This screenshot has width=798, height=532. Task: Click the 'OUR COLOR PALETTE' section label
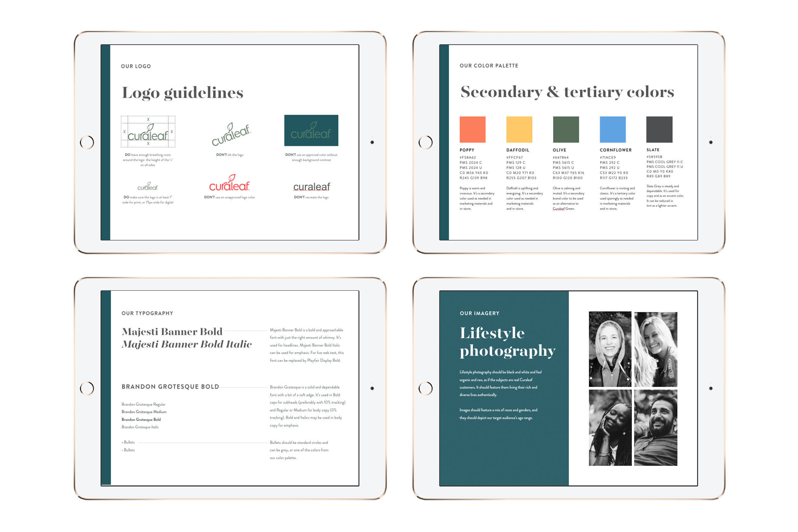coord(489,65)
